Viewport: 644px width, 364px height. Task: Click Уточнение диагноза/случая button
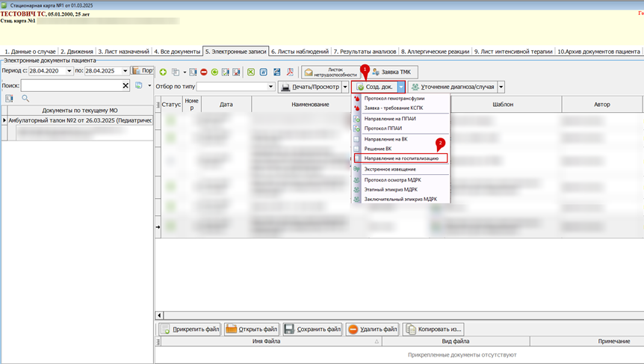pyautogui.click(x=453, y=87)
